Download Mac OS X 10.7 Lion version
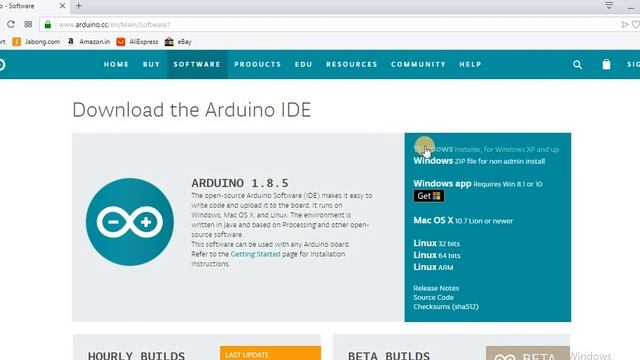The image size is (640, 360). pos(463,220)
